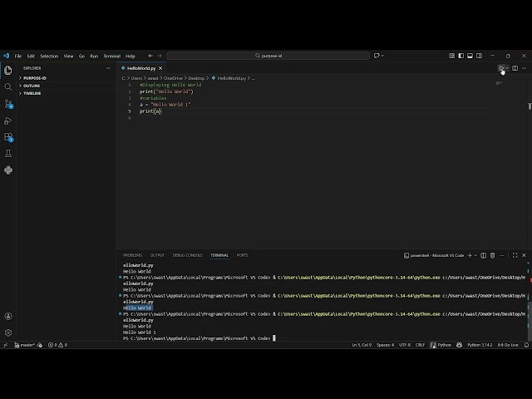Open the File menu
532x399 pixels.
(x=18, y=56)
